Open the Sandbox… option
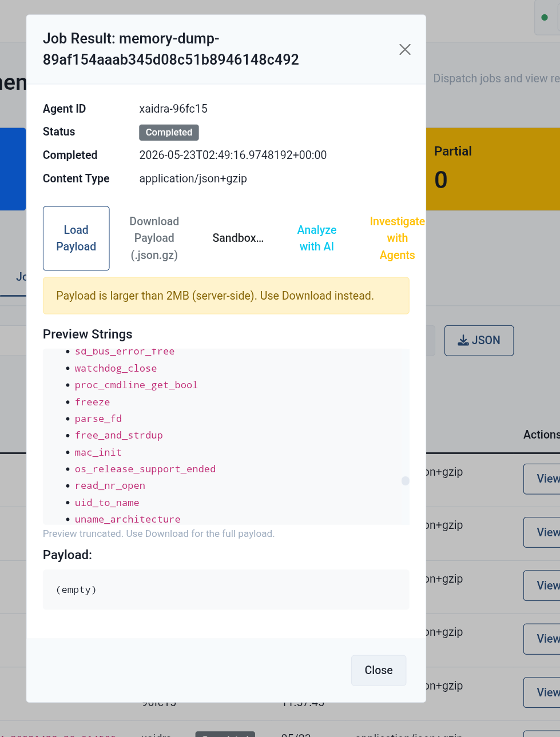560x737 pixels. [x=238, y=238]
